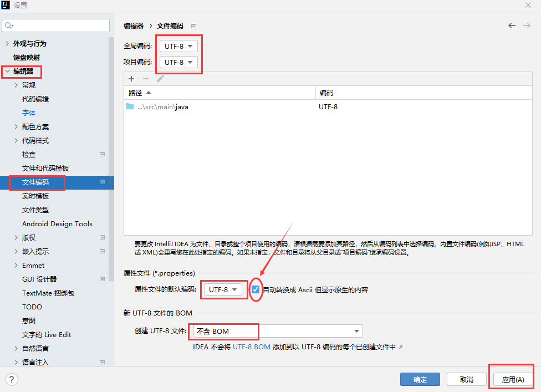Image resolution: width=541 pixels, height=392 pixels.
Task: Click the help question mark icon
Action: (x=12, y=379)
